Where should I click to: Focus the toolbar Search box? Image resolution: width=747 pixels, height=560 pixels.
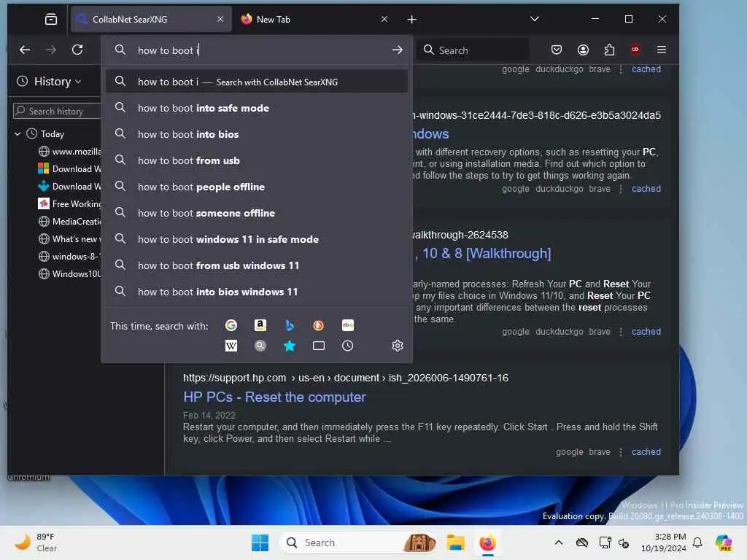tap(473, 50)
